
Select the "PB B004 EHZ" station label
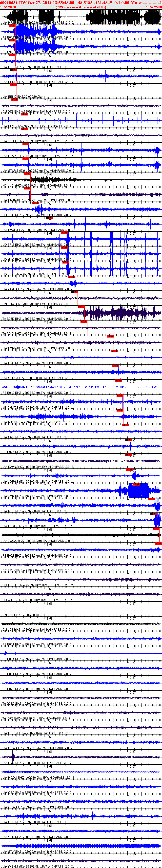pyautogui.click(x=12, y=660)
